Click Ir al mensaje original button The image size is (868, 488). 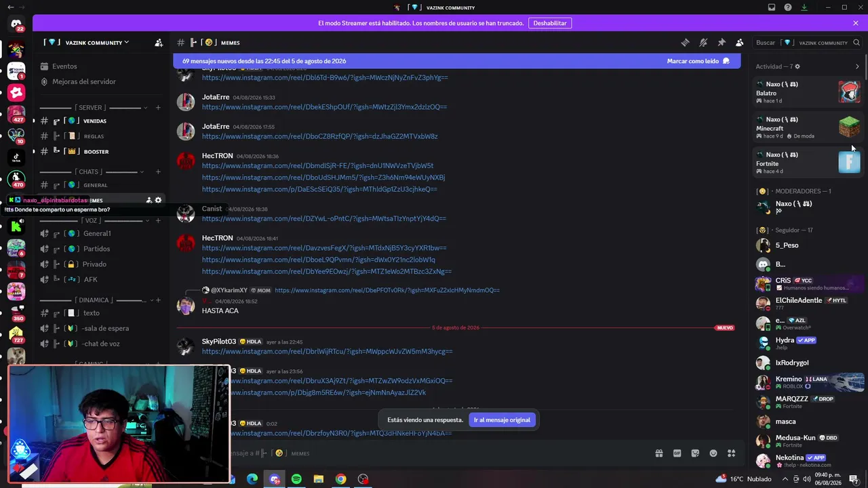pyautogui.click(x=502, y=420)
